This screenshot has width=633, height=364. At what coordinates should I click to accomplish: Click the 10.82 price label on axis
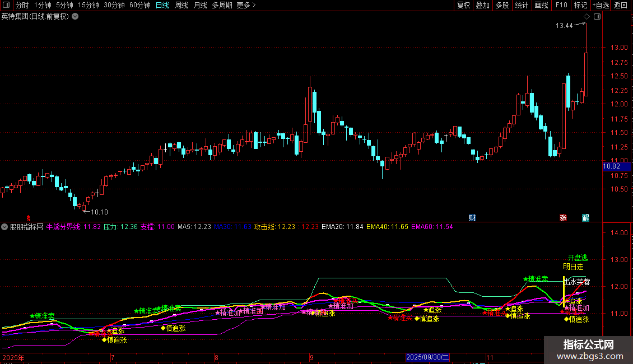[x=611, y=166]
